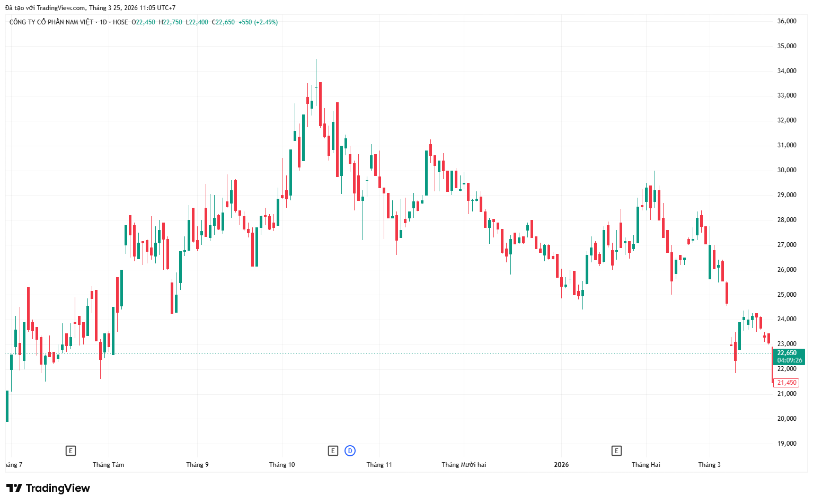Click the red 21,450 price label

click(x=787, y=383)
